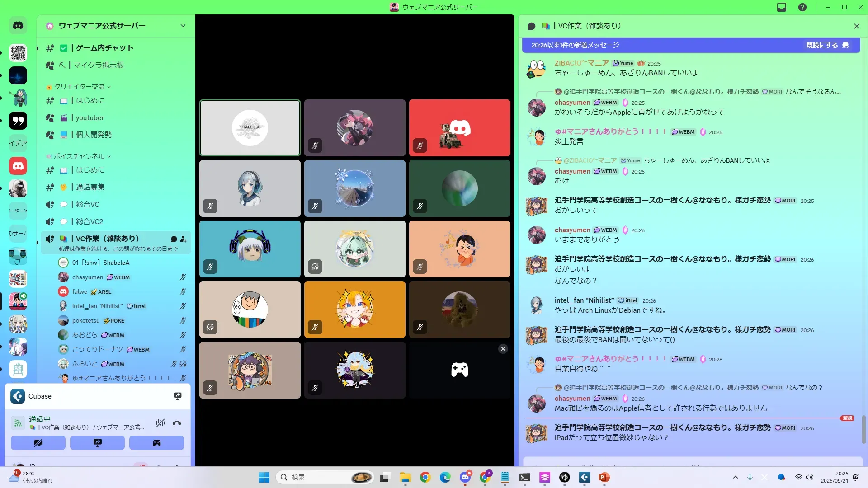Collapse the ボイスチャンネル category
The image size is (868, 488).
80,156
